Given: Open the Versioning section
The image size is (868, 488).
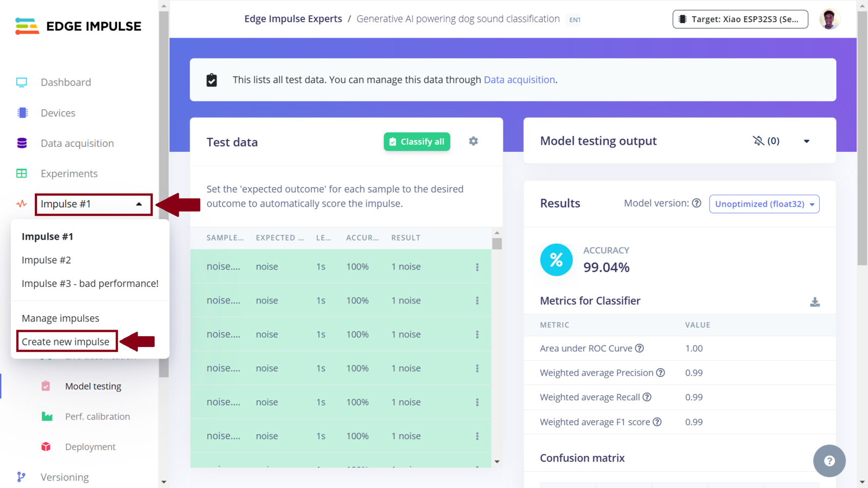Looking at the screenshot, I should click(x=65, y=477).
